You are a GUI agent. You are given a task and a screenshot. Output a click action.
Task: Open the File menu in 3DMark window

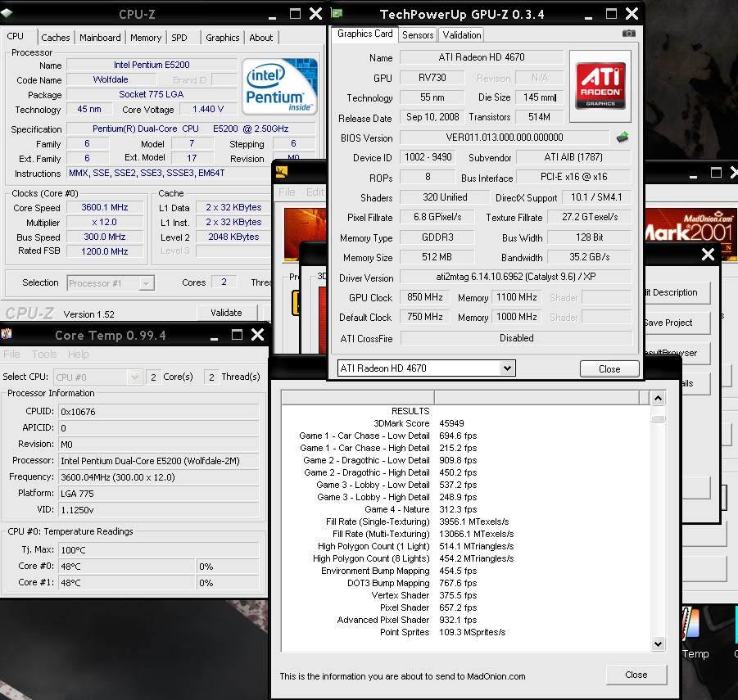point(287,192)
